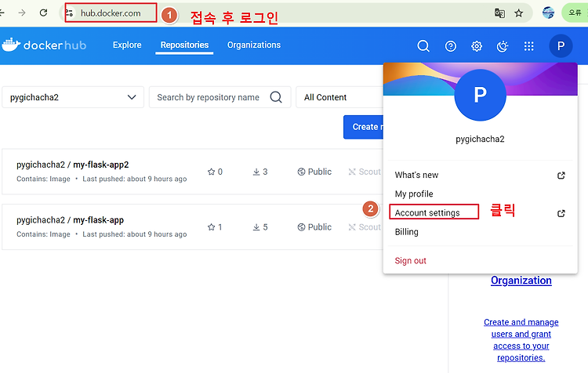Click my-flask-app Contains: Image text
The width and height of the screenshot is (588, 373).
[x=43, y=234]
